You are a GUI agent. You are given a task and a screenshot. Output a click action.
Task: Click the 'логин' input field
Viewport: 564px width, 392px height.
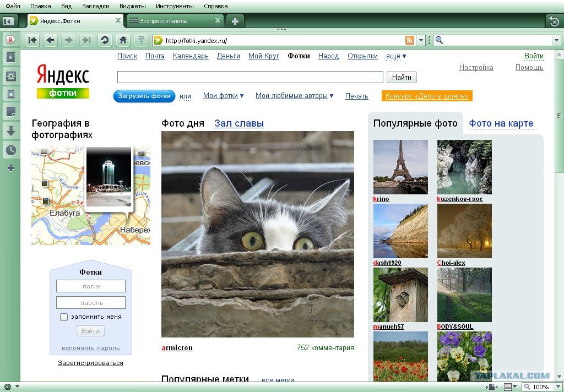(x=91, y=286)
